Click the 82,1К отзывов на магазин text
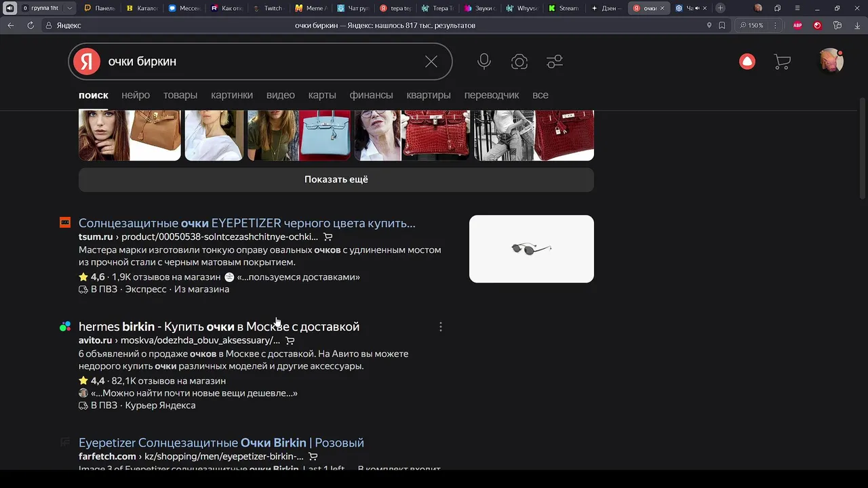The width and height of the screenshot is (868, 488). pyautogui.click(x=169, y=381)
